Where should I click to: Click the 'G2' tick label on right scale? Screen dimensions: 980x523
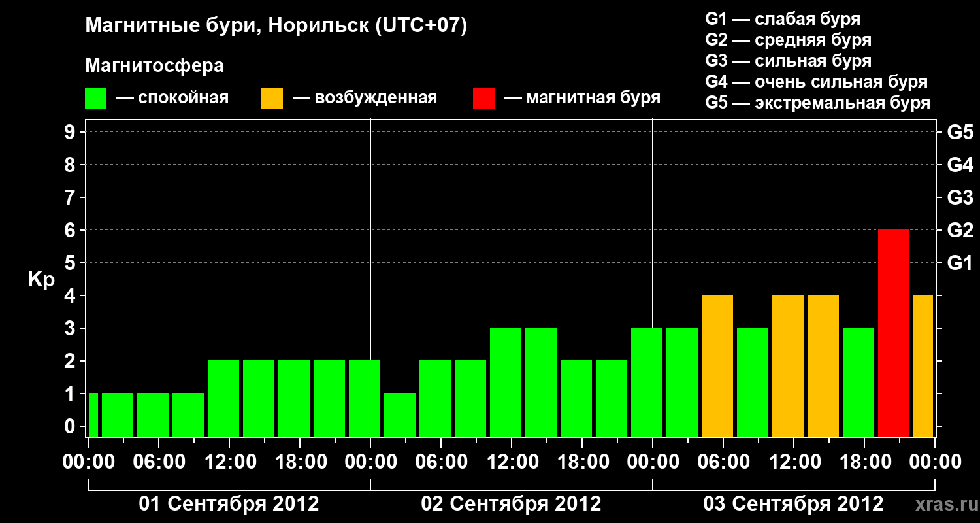pyautogui.click(x=960, y=230)
